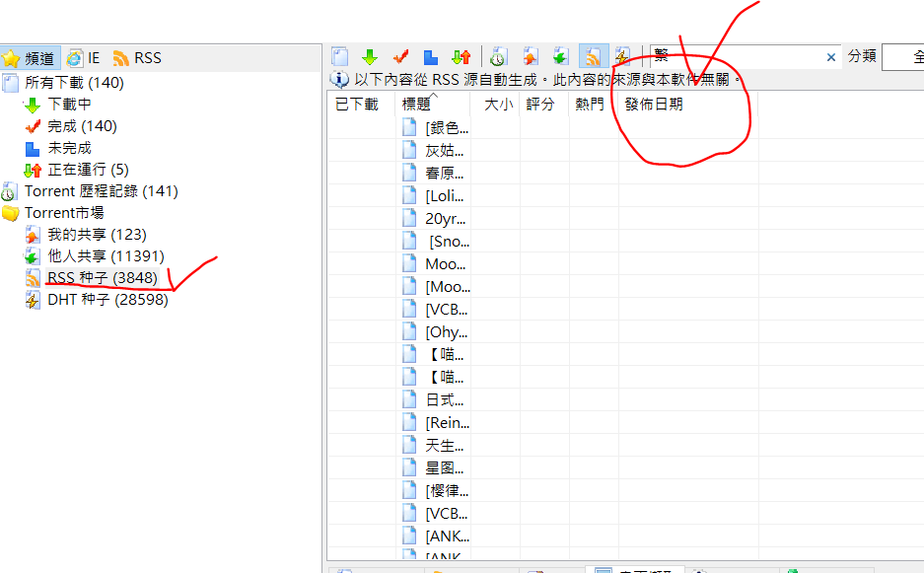The width and height of the screenshot is (924, 573).
Task: Click the DHT lightning toolbar icon
Action: tap(622, 57)
